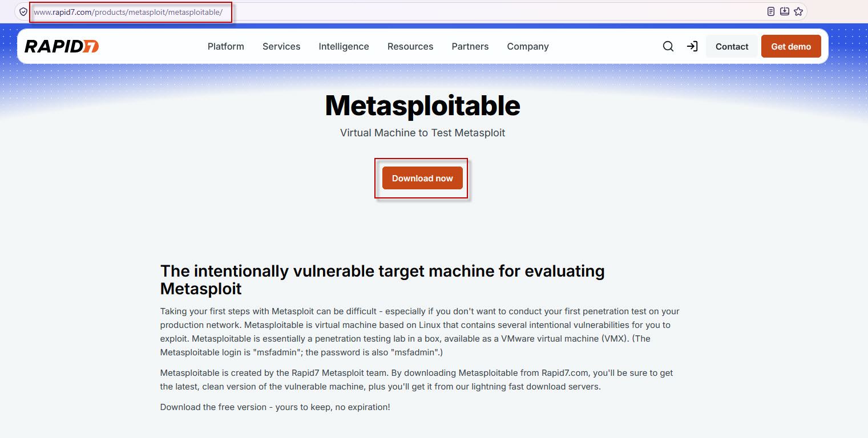Click the Contact button
This screenshot has width=868, height=438.
pos(732,47)
